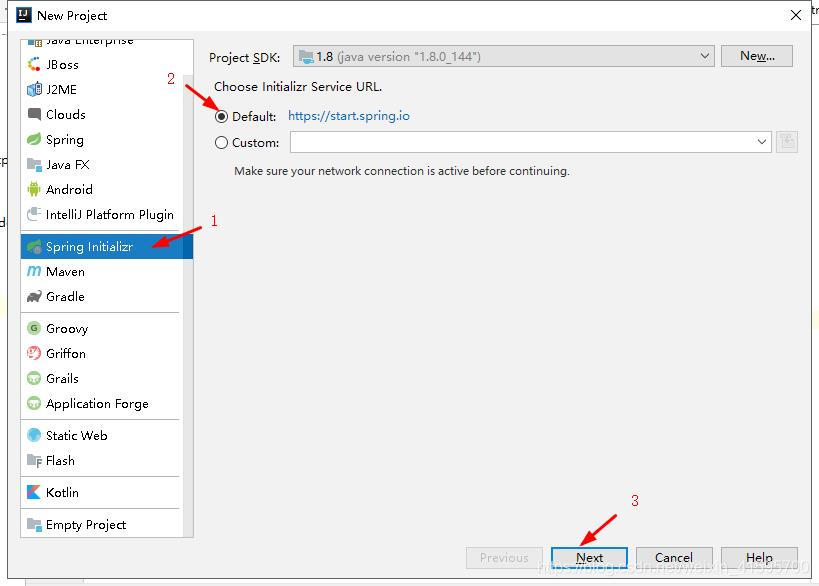Click the Android robot icon
This screenshot has height=586, width=819.
pos(34,189)
